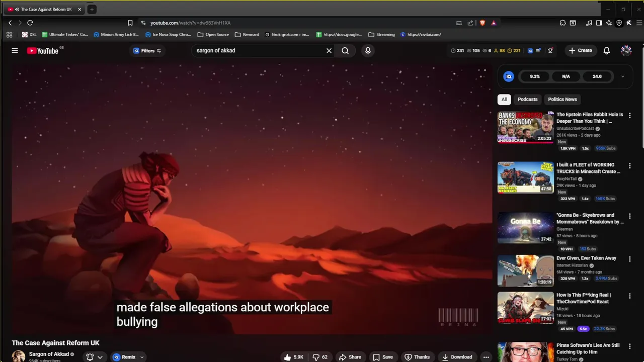Open more actions ellipsis under video
644x362 pixels.
[486, 357]
